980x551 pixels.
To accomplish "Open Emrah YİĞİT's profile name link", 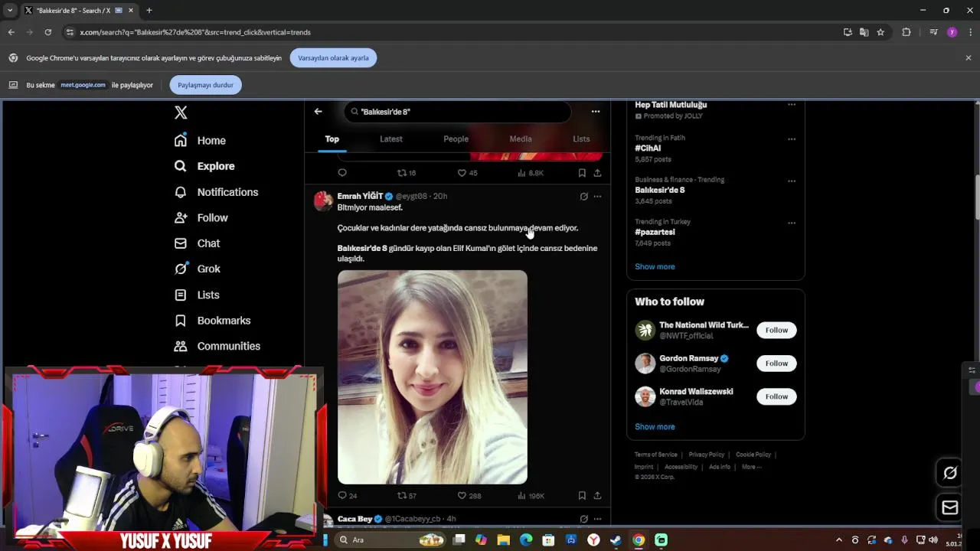I will tap(360, 197).
